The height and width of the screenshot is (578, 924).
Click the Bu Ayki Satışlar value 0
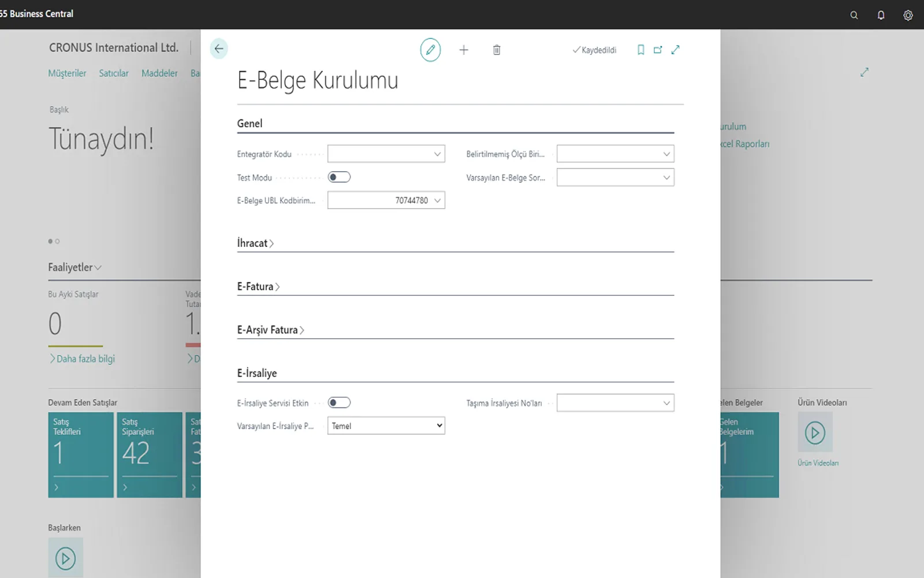55,324
